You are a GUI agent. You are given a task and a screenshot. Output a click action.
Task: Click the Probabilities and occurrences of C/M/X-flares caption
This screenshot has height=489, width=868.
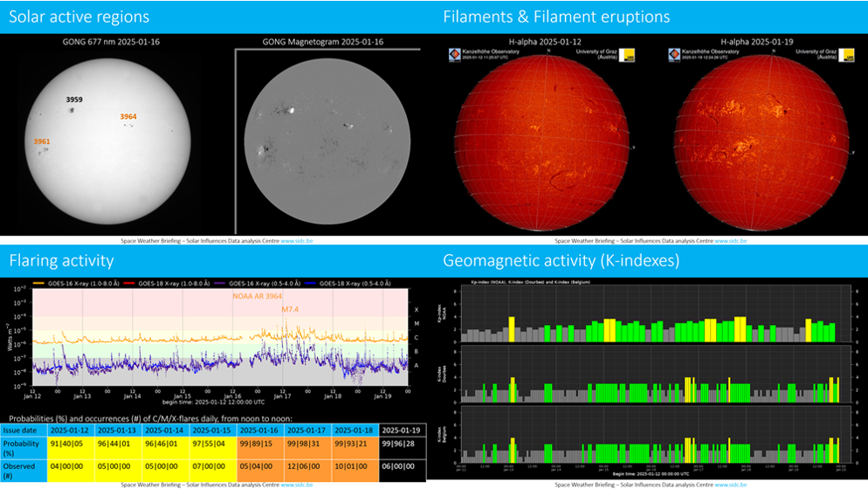(150, 418)
